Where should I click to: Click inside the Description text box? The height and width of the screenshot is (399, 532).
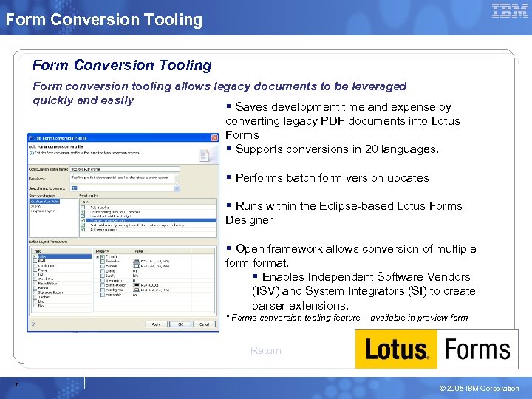[x=122, y=178]
